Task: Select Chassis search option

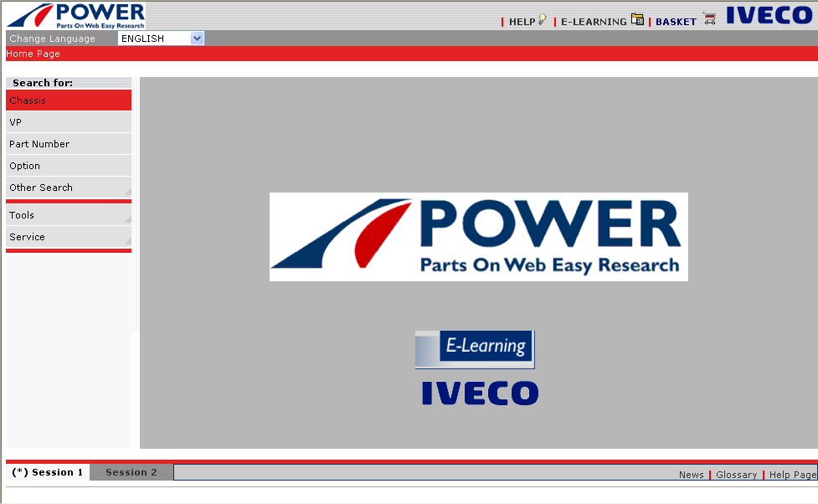Action: (x=69, y=100)
